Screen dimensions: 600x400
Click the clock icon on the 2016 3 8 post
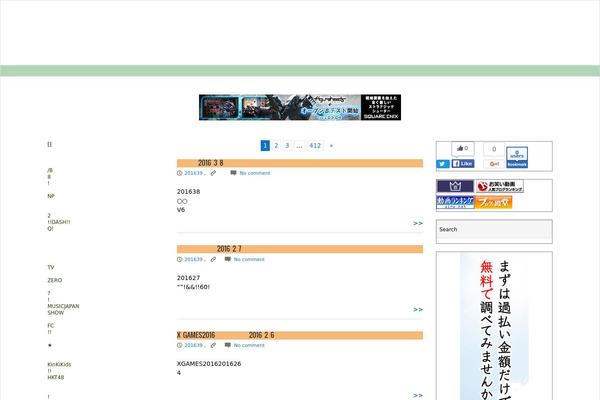pos(179,173)
